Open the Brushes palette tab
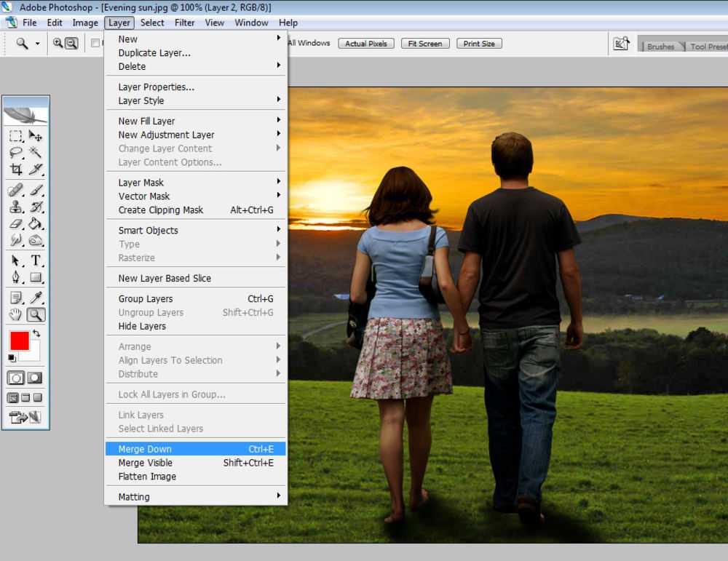 click(x=661, y=47)
